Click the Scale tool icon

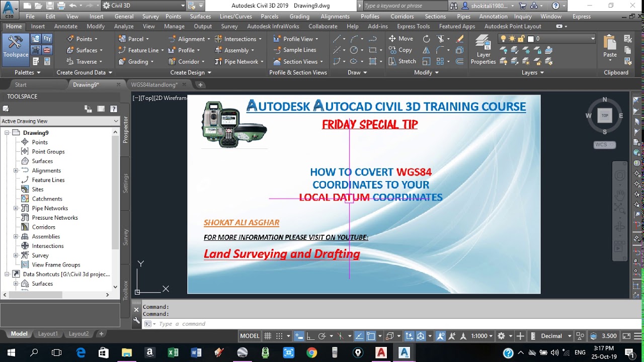(x=427, y=61)
